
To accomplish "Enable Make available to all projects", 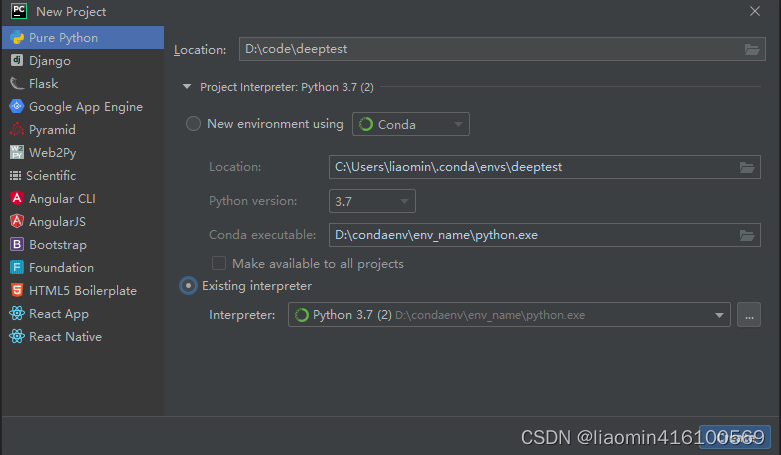I will pyautogui.click(x=219, y=263).
